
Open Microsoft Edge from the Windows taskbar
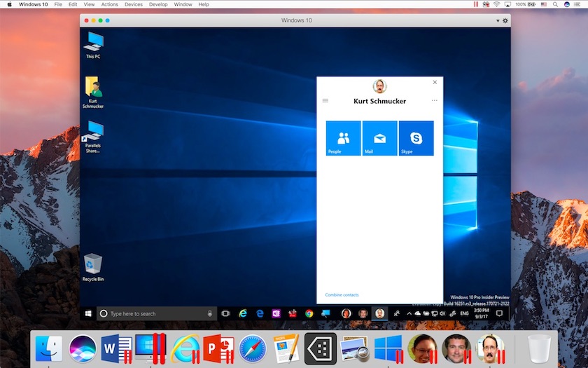click(x=260, y=313)
